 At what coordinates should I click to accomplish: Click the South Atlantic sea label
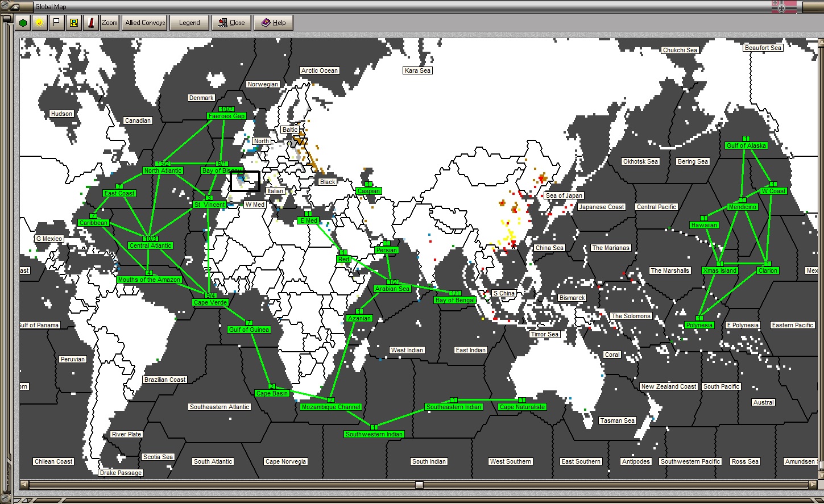coord(213,461)
